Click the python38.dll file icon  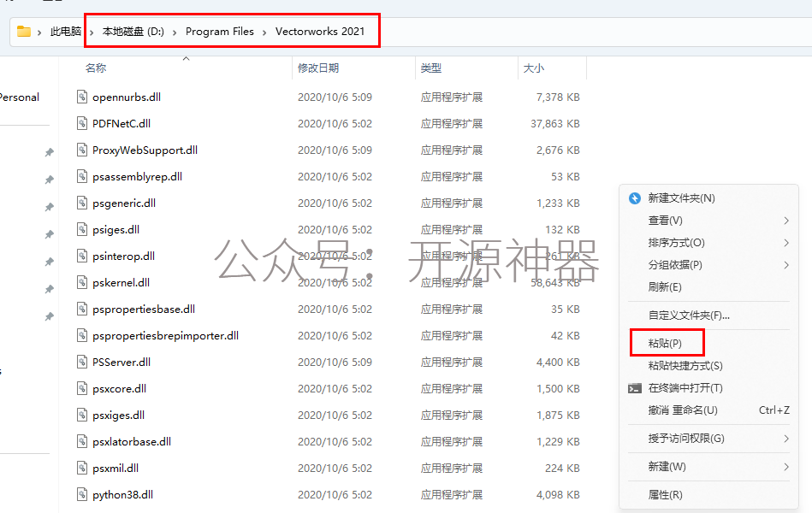82,494
